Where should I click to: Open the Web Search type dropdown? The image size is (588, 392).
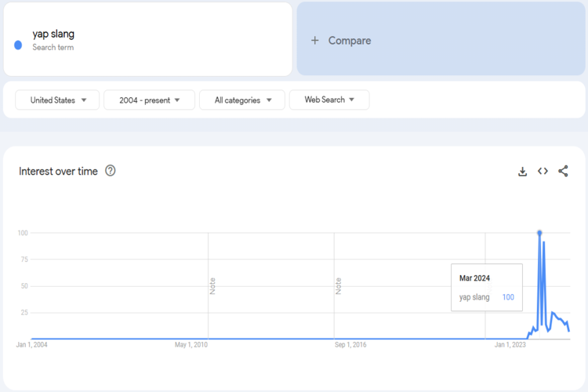click(329, 100)
